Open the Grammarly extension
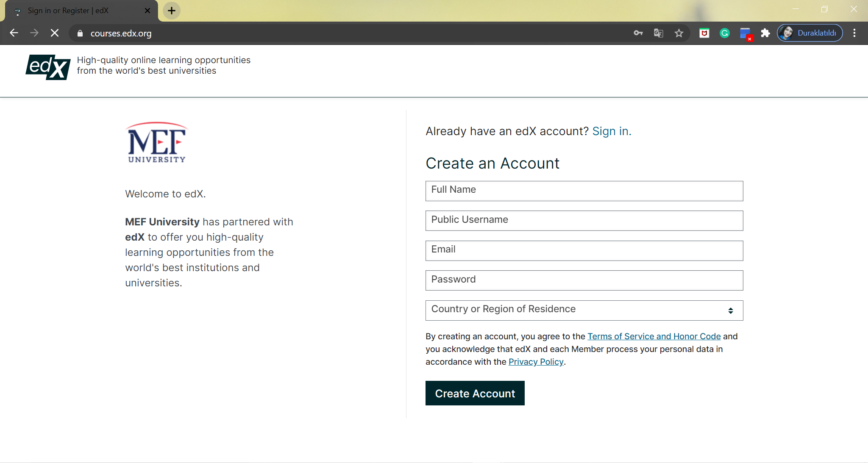868x463 pixels. tap(725, 33)
